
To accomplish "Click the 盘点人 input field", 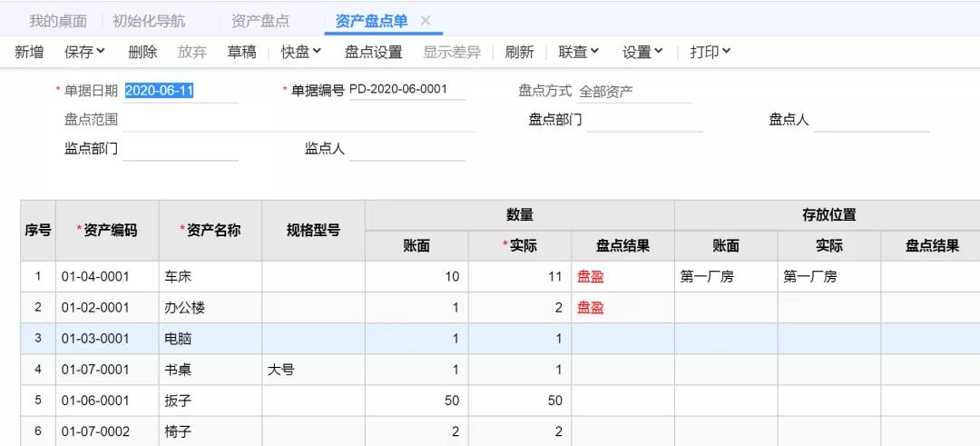I will point(870,120).
